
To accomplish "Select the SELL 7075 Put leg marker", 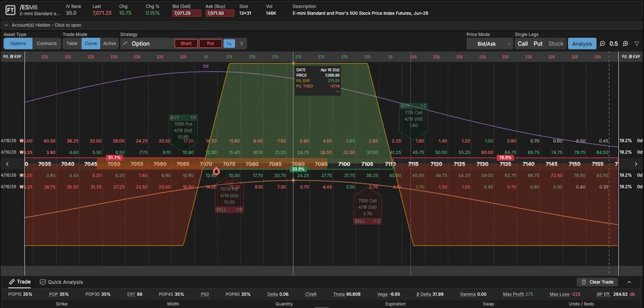I will tap(229, 197).
